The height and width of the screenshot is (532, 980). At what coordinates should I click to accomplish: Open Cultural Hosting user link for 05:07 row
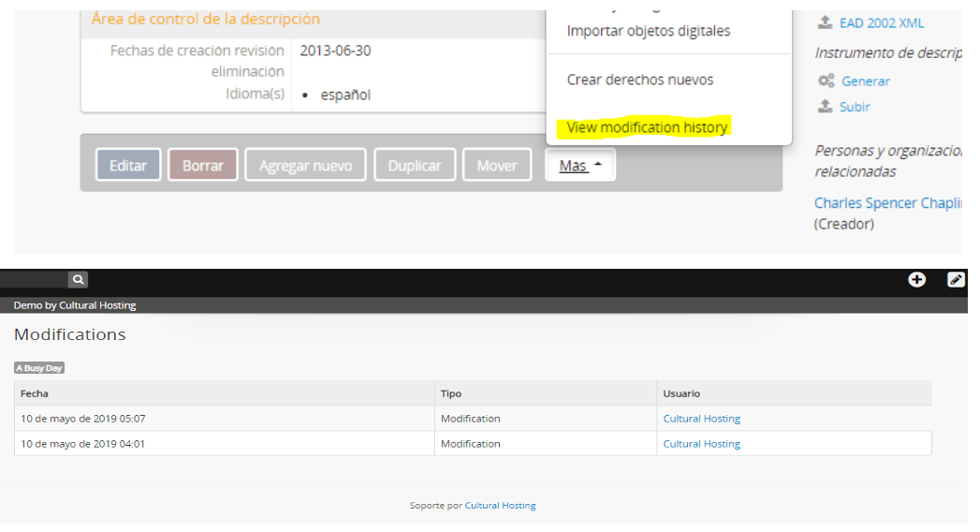[x=701, y=419]
